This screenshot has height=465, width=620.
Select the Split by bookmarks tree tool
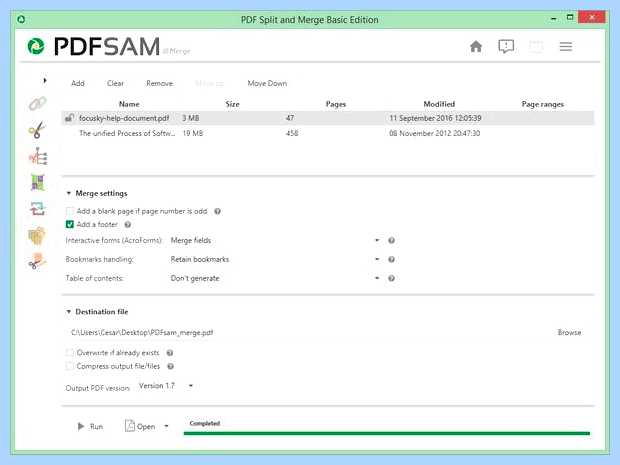coord(38,156)
